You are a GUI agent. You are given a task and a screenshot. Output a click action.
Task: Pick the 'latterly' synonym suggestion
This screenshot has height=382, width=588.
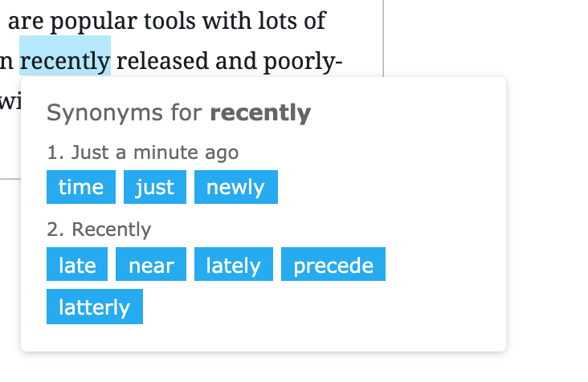(x=95, y=307)
